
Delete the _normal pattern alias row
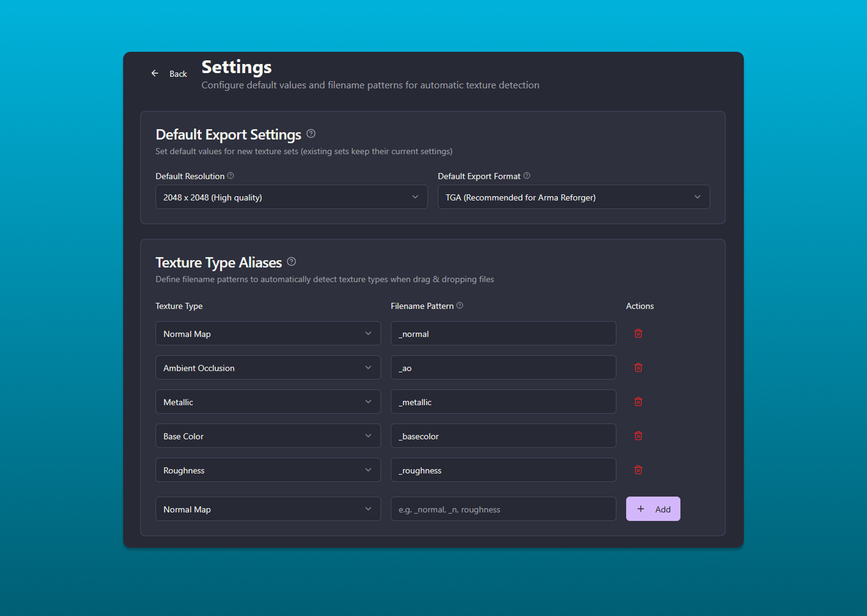point(638,333)
